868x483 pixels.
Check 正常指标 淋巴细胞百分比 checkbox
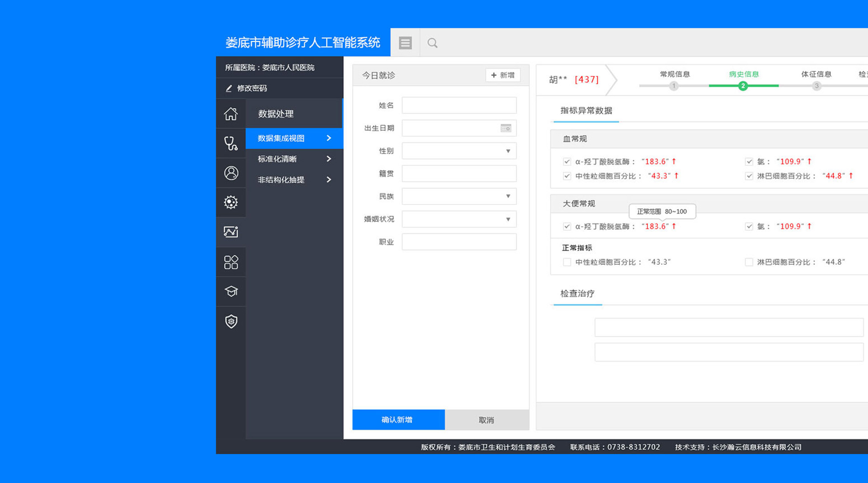pos(749,262)
